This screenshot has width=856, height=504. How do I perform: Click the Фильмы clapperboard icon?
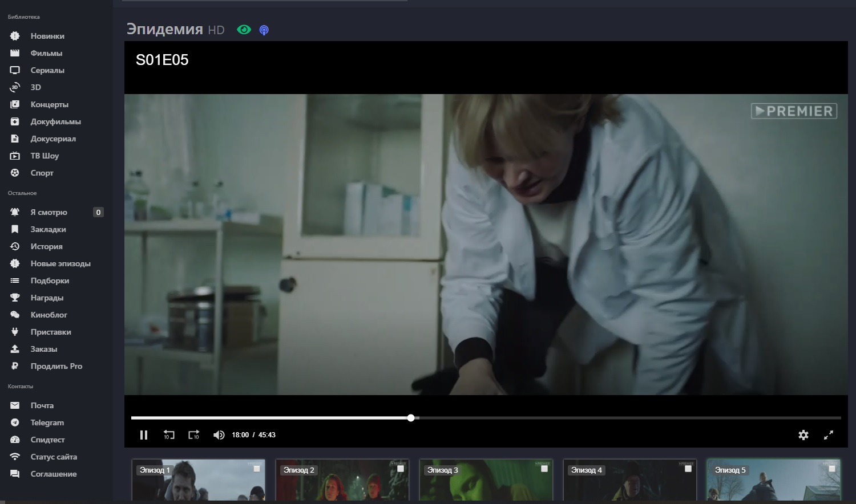(15, 53)
